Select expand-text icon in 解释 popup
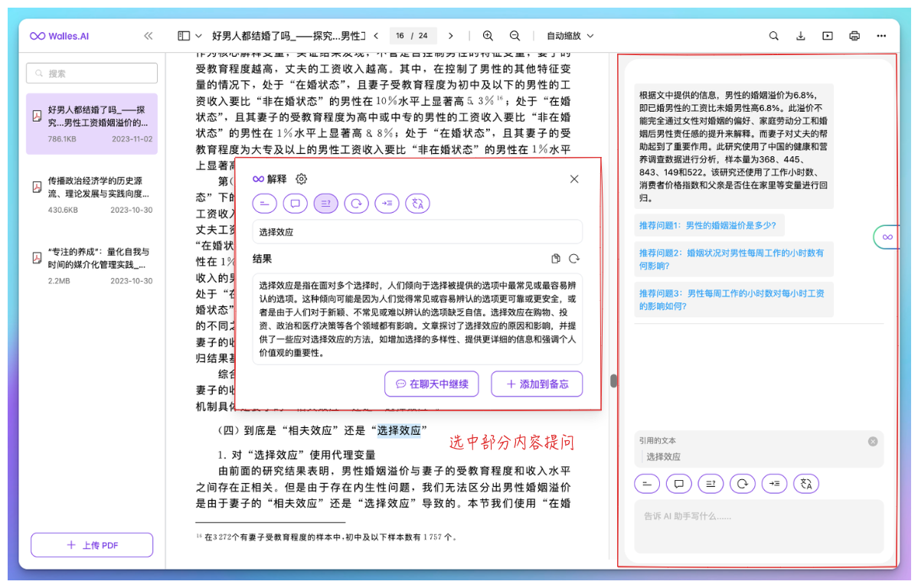 (x=387, y=203)
